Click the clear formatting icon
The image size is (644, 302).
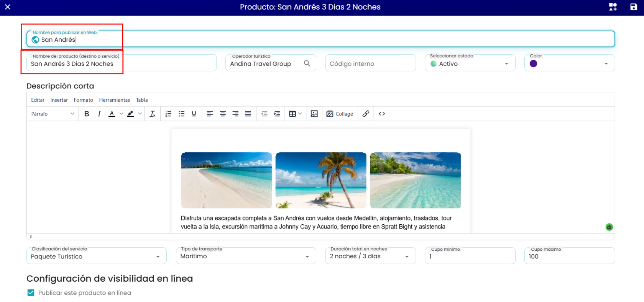click(153, 114)
